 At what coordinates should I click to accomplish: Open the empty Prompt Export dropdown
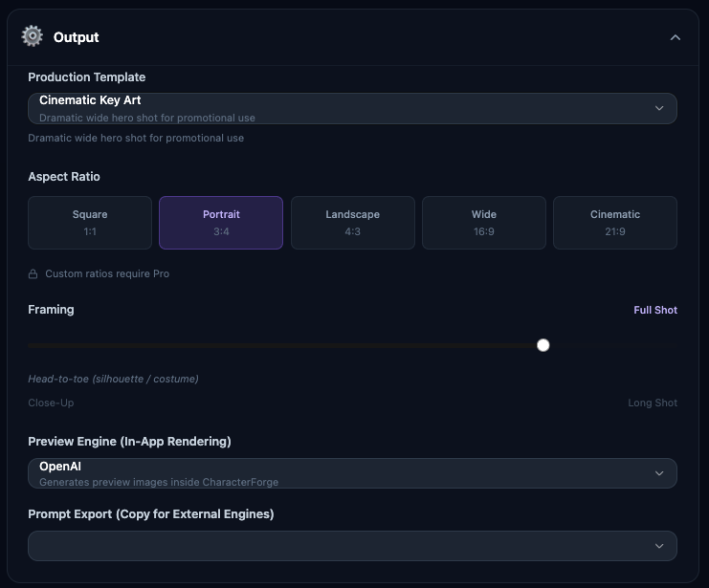point(352,546)
